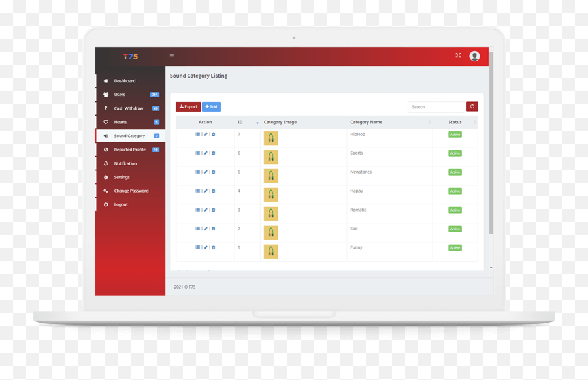The image size is (588, 380).
Task: Click the view icon for Newstones row
Action: (x=197, y=172)
